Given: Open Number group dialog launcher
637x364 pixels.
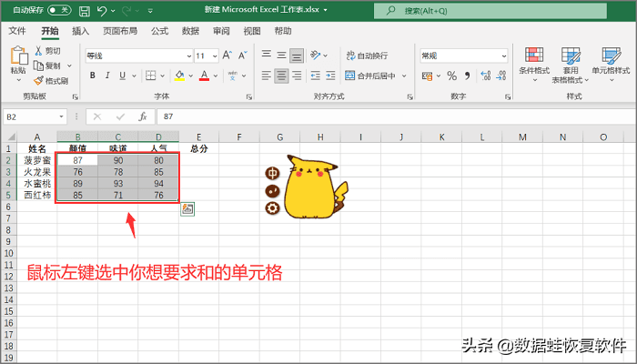Looking at the screenshot, I should 508,97.
